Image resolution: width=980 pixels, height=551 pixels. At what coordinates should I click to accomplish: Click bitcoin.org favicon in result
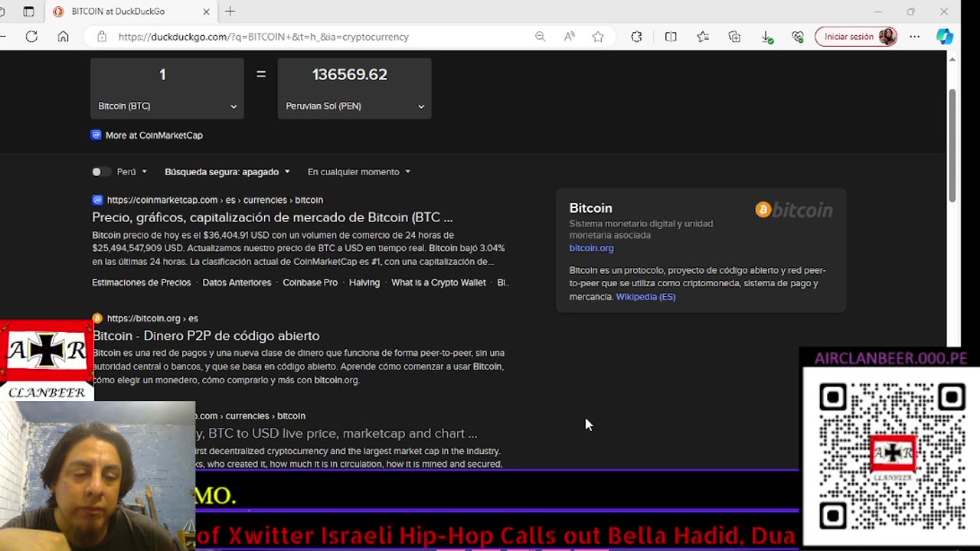[x=97, y=318]
